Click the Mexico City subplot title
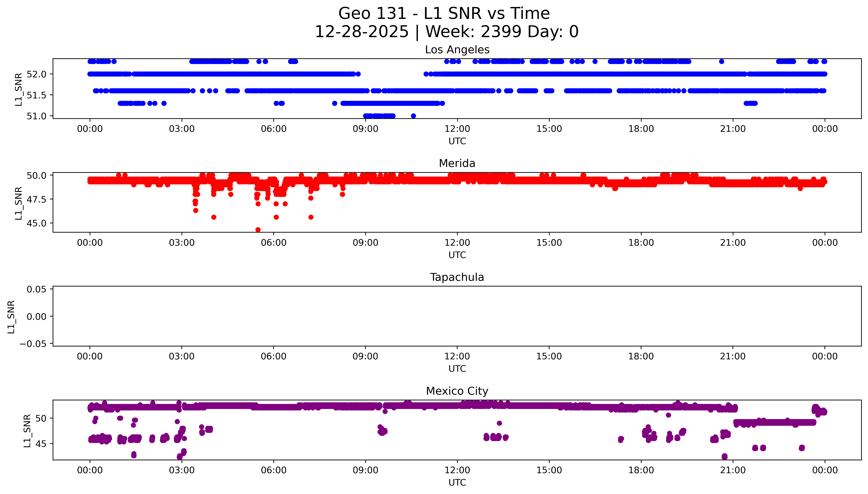This screenshot has height=494, width=868. click(457, 391)
